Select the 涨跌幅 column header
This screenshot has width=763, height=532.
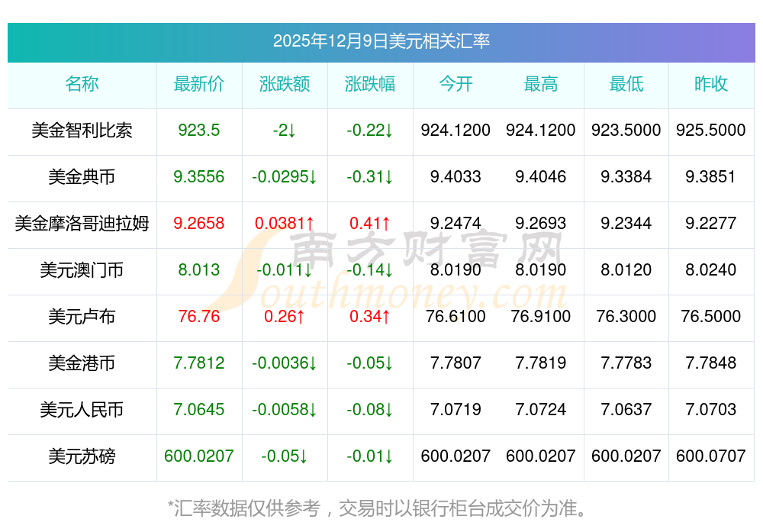pos(370,84)
